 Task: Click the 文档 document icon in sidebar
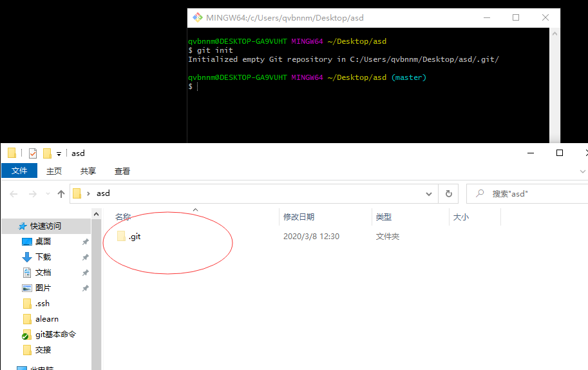[x=27, y=273]
